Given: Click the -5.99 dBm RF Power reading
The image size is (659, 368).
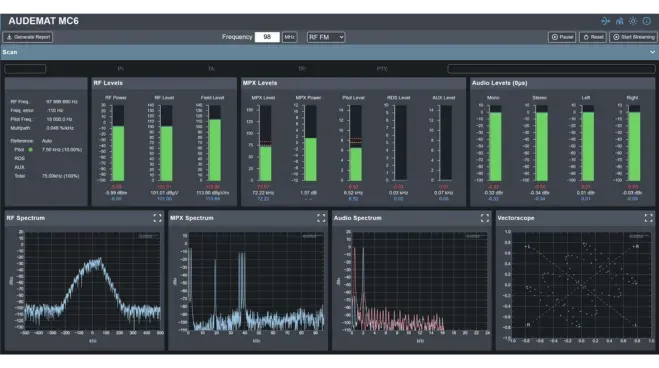Looking at the screenshot, I should tap(116, 193).
